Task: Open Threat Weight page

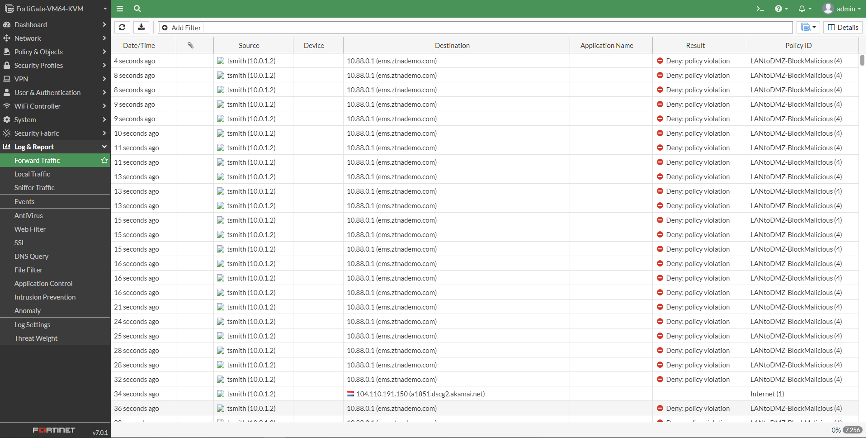Action: click(55, 338)
